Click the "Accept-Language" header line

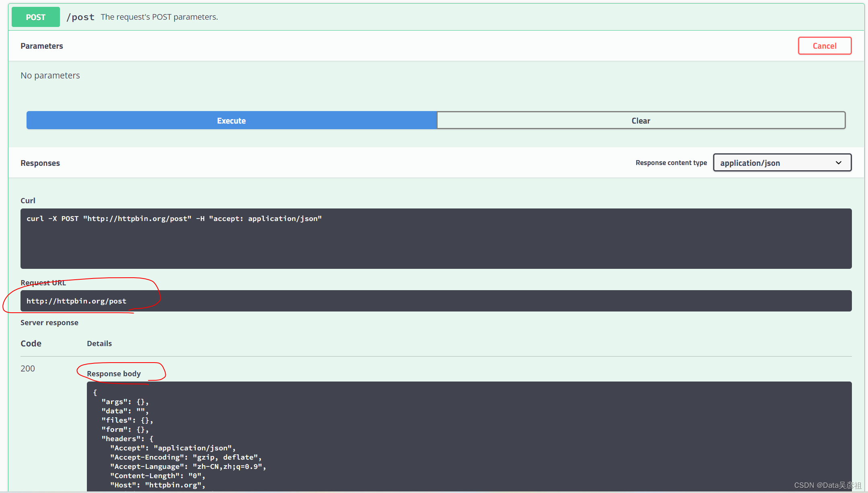coord(188,466)
